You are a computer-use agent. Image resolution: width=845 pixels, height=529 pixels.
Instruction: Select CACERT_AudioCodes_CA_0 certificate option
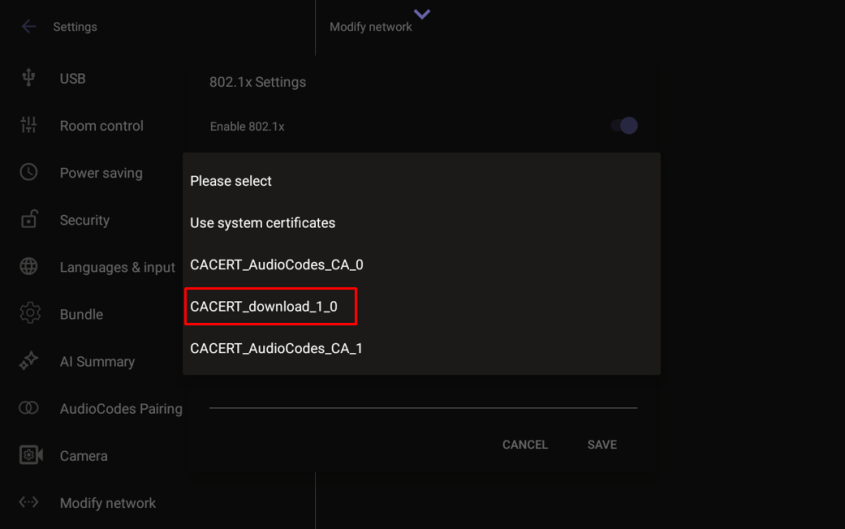[x=277, y=265]
